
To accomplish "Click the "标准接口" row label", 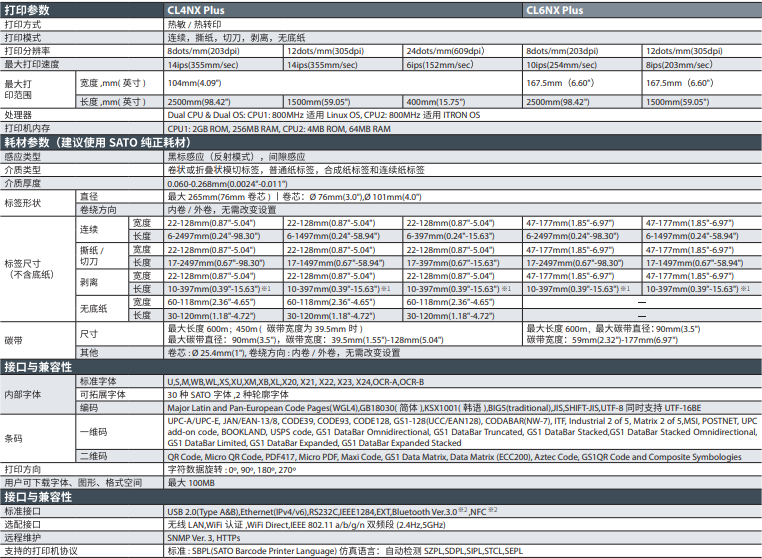I will point(23,511).
